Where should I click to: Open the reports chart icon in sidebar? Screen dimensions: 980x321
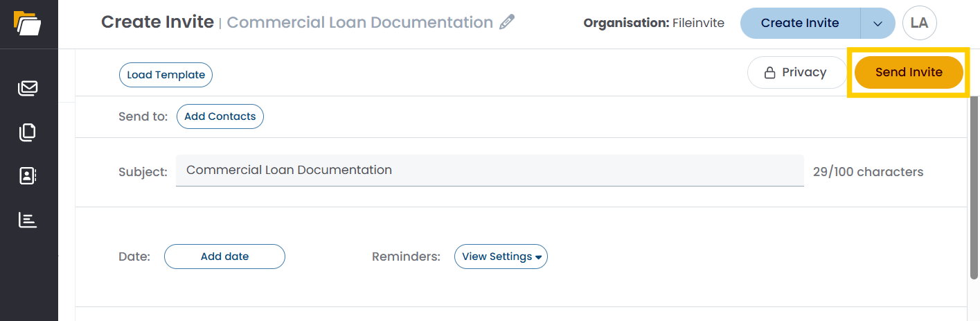click(28, 220)
